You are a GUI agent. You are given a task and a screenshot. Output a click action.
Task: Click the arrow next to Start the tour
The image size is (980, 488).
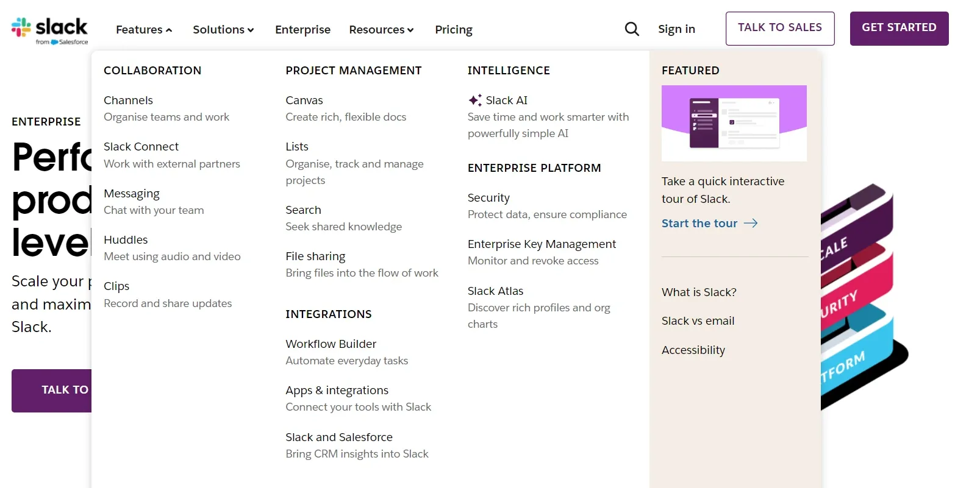click(x=751, y=224)
